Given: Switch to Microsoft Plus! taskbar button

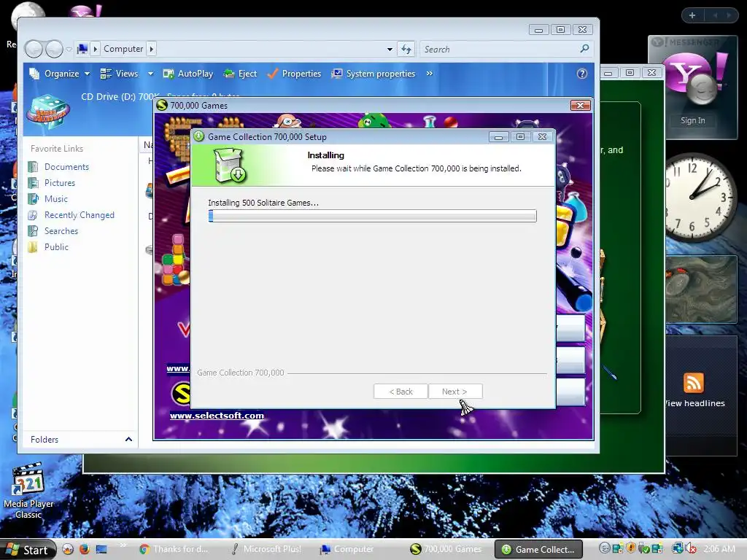Looking at the screenshot, I should click(x=267, y=549).
